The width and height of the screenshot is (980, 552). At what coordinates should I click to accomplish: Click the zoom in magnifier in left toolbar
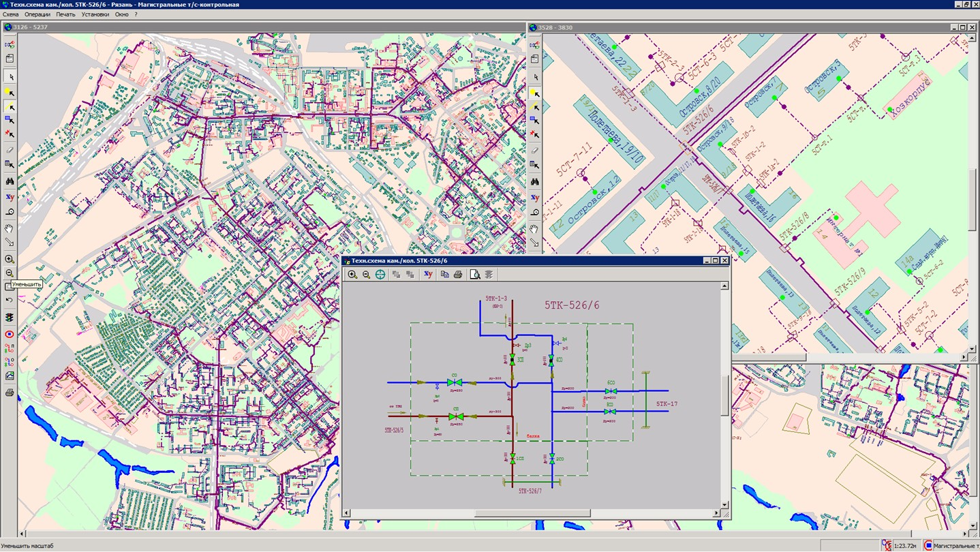click(x=10, y=259)
